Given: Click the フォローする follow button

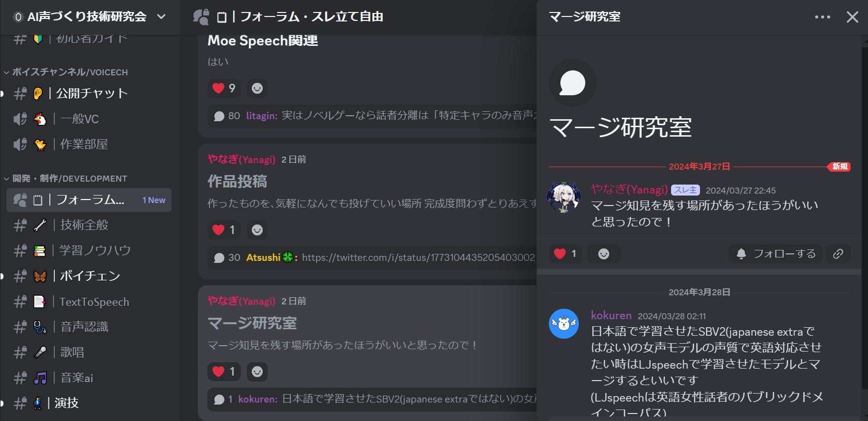Looking at the screenshot, I should [x=776, y=254].
